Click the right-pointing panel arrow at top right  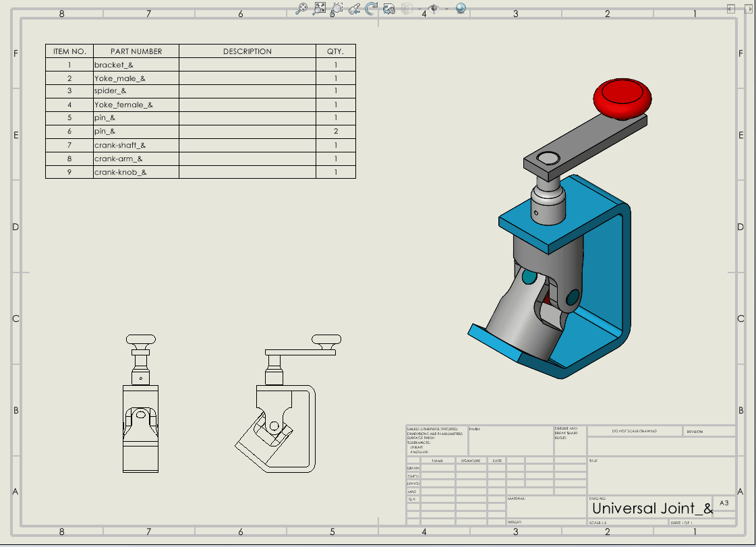(749, 8)
